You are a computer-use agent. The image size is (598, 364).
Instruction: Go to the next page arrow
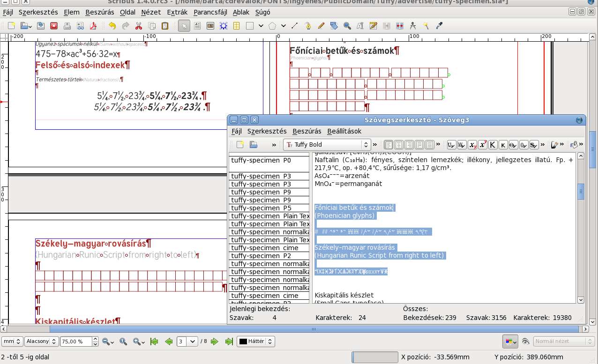215,342
